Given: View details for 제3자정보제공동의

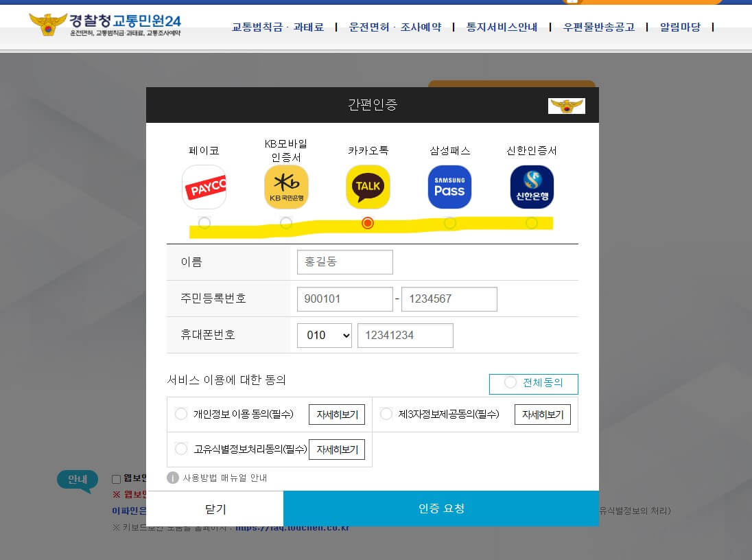Looking at the screenshot, I should [x=543, y=415].
